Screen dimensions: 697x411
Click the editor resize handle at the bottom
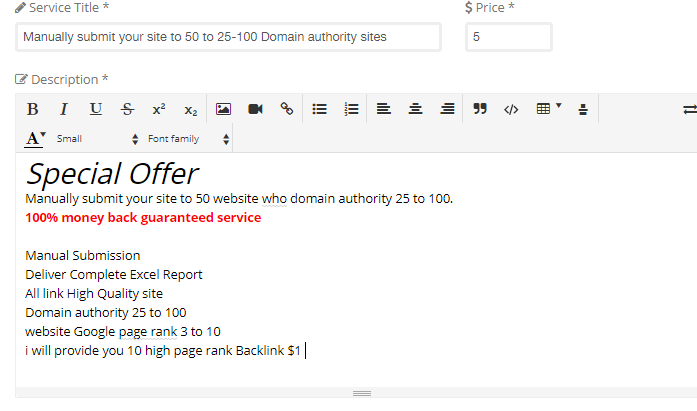(x=362, y=393)
